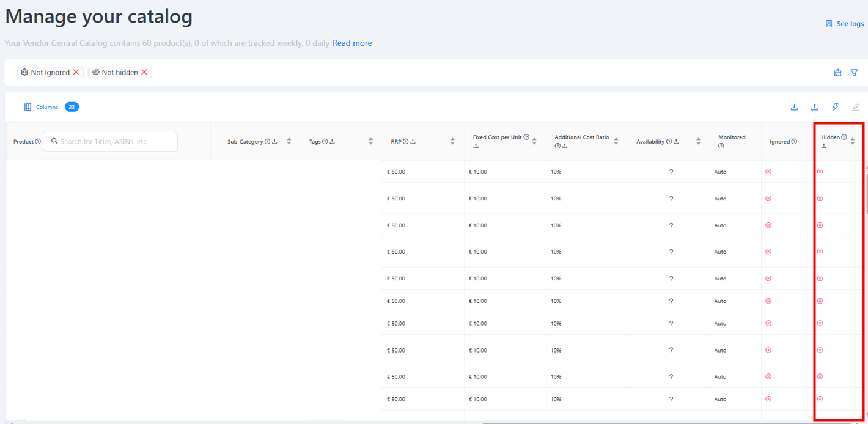Image resolution: width=868 pixels, height=424 pixels.
Task: Click the lightning bolt quick actions icon
Action: [x=836, y=107]
